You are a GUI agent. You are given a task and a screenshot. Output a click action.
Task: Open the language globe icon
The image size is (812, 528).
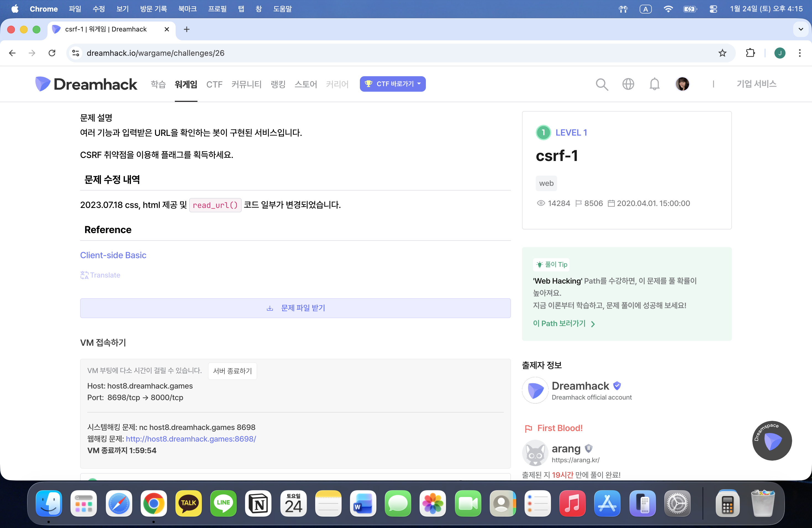click(628, 84)
